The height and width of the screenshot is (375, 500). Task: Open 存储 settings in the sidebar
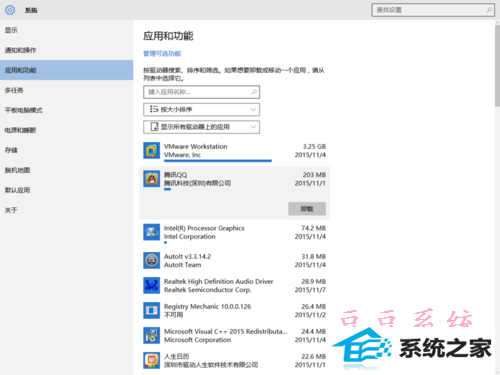click(67, 150)
